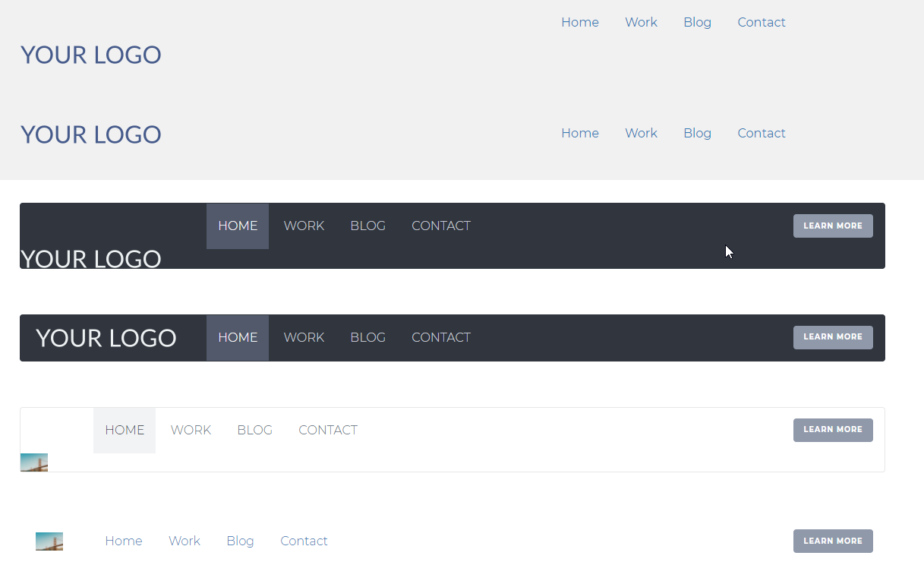The height and width of the screenshot is (584, 924).
Task: Open Home link in the topmost navbar
Action: click(x=580, y=23)
